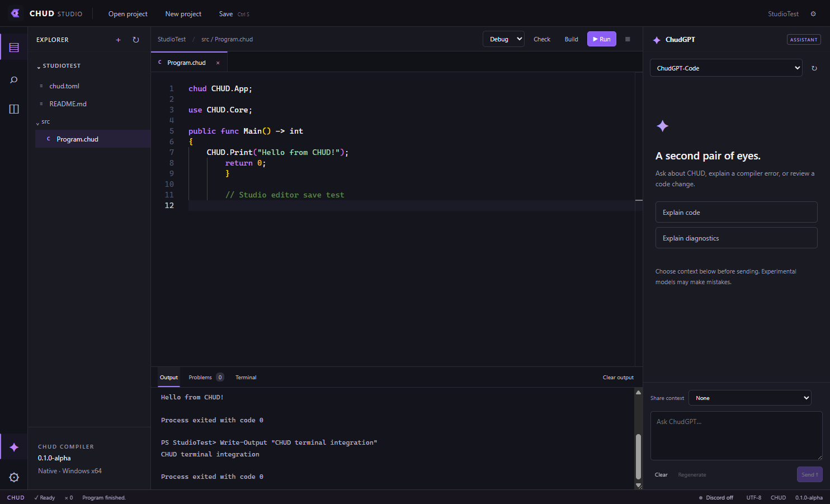Open the Debug configuration dropdown

pyautogui.click(x=503, y=39)
